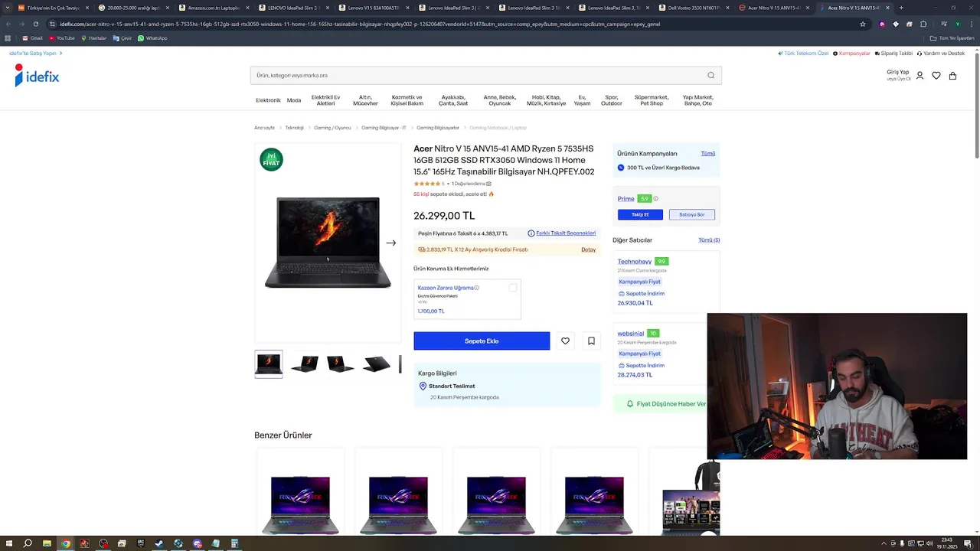Open YouTube bookmark in bookmarks bar
Viewport: 980px width, 551px height.
click(x=61, y=38)
